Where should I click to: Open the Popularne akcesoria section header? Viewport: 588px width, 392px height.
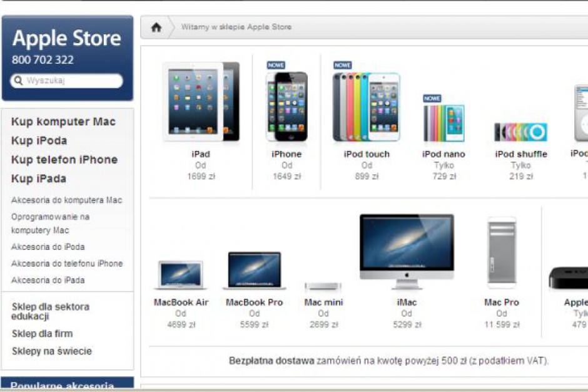[68, 383]
